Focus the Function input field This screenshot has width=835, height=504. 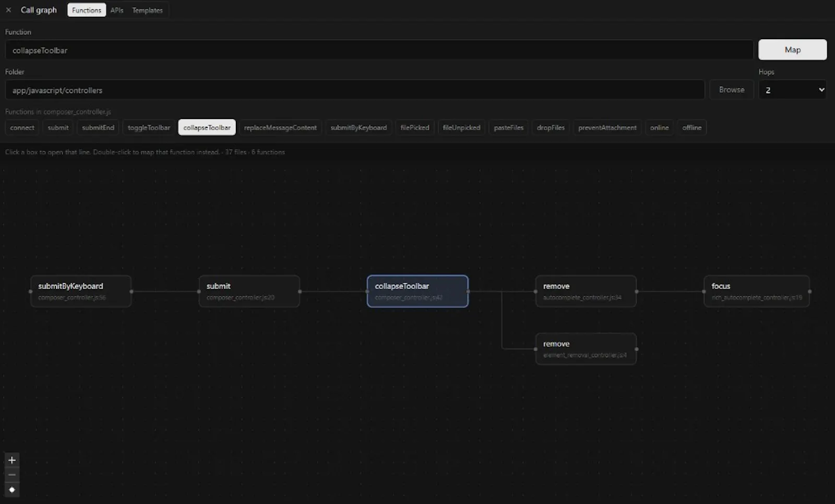pyautogui.click(x=379, y=50)
